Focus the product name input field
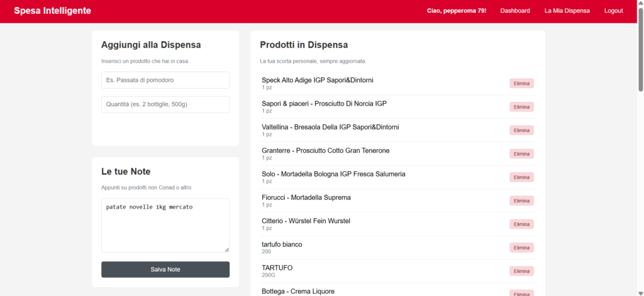 click(165, 80)
